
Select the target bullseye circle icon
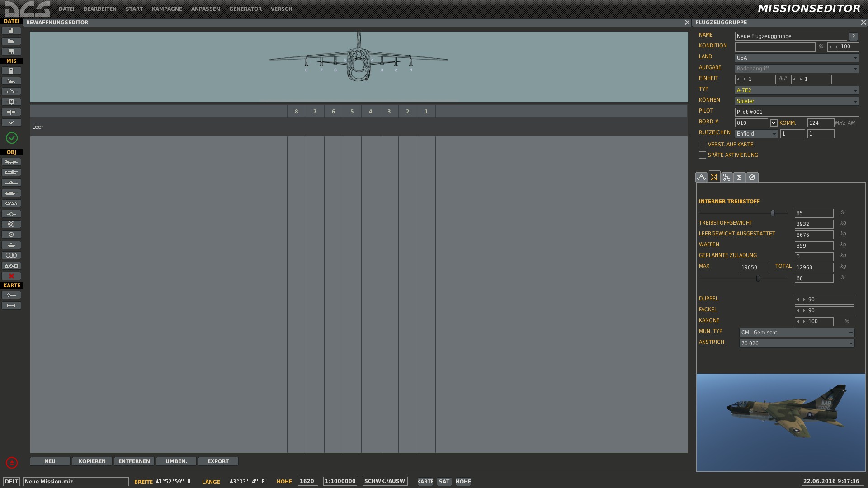pyautogui.click(x=11, y=224)
